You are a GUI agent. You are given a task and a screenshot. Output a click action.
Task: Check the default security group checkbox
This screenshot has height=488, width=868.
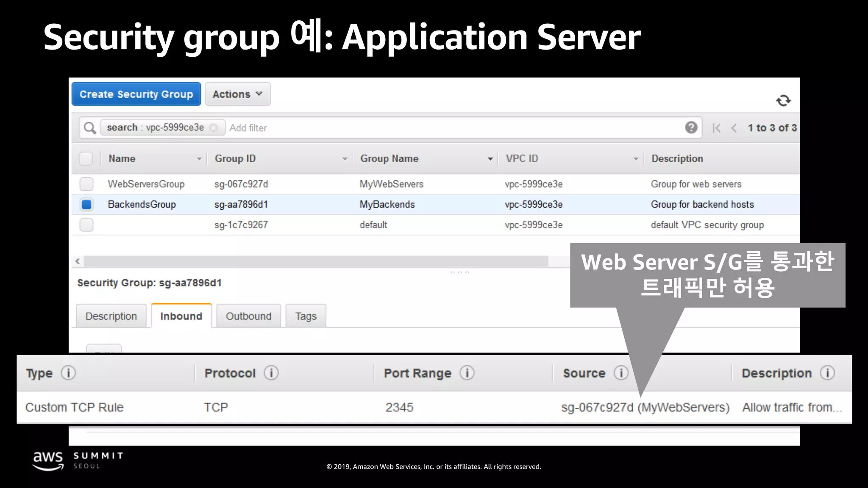tap(86, 225)
